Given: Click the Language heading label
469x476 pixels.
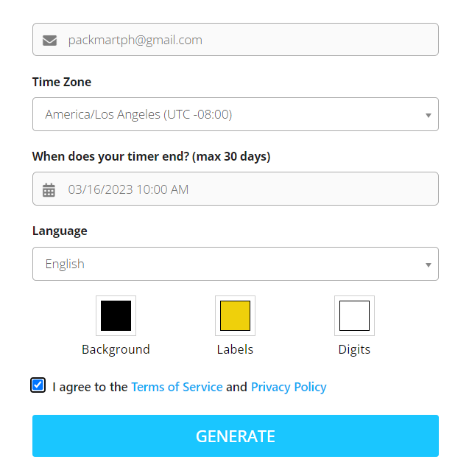Looking at the screenshot, I should coord(60,231).
